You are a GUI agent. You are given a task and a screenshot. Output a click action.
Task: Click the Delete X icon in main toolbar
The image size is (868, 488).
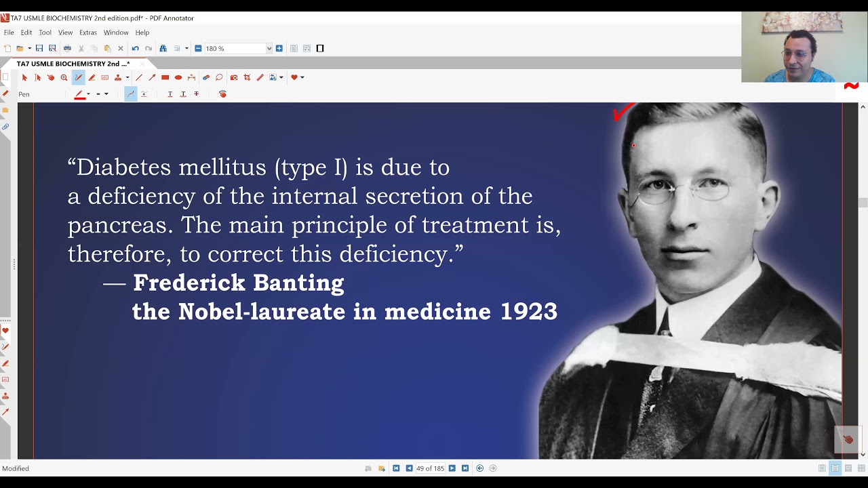point(121,48)
